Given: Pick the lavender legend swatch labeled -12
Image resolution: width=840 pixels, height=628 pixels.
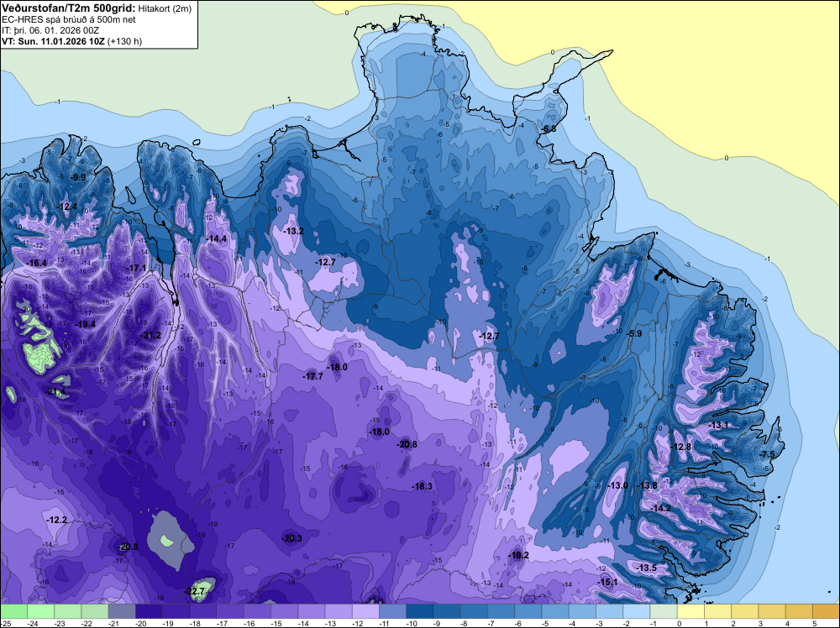Looking at the screenshot, I should pyautogui.click(x=366, y=611).
